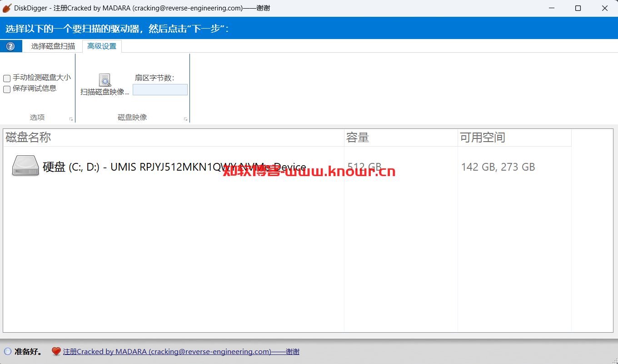This screenshot has height=364, width=618.
Task: Open the 注册Cracked by MADARA link
Action: pyautogui.click(x=181, y=351)
